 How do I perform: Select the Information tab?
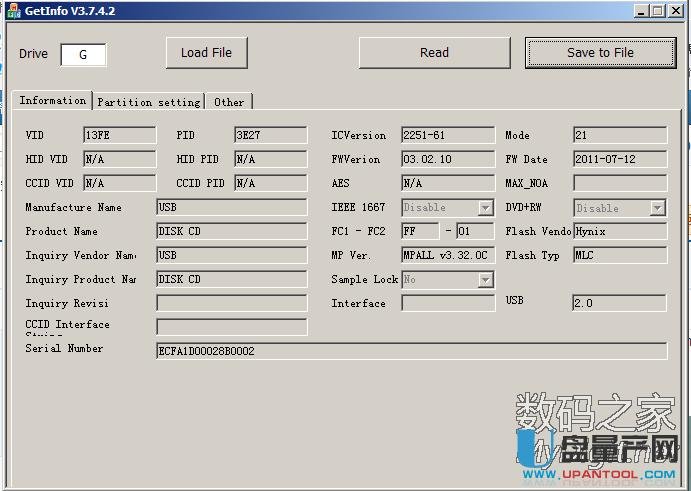coord(53,101)
